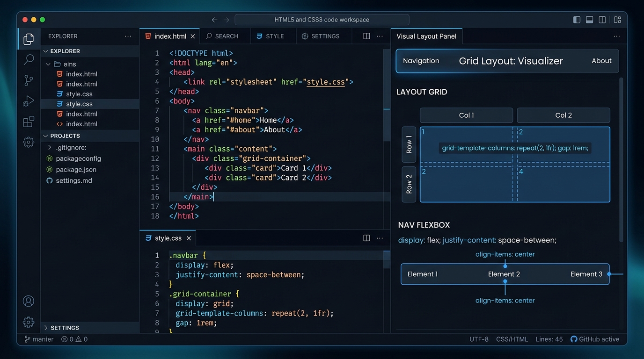Click the CSS/HTML language mode indicator
This screenshot has width=644, height=359.
512,339
